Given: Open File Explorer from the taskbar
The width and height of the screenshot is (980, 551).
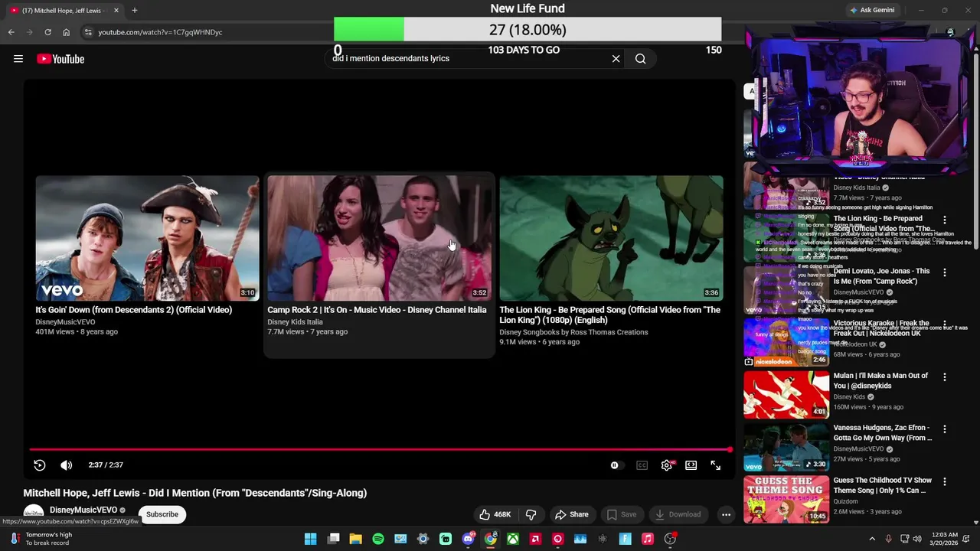Looking at the screenshot, I should click(355, 539).
